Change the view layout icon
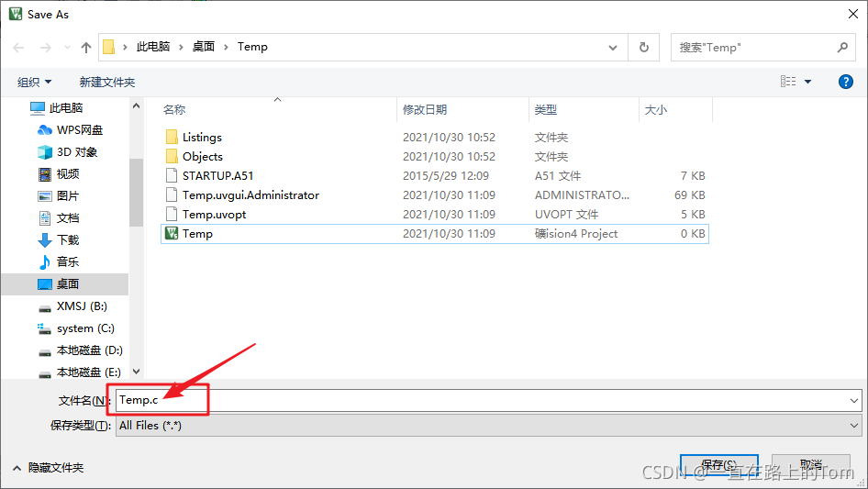The image size is (868, 489). pos(788,82)
